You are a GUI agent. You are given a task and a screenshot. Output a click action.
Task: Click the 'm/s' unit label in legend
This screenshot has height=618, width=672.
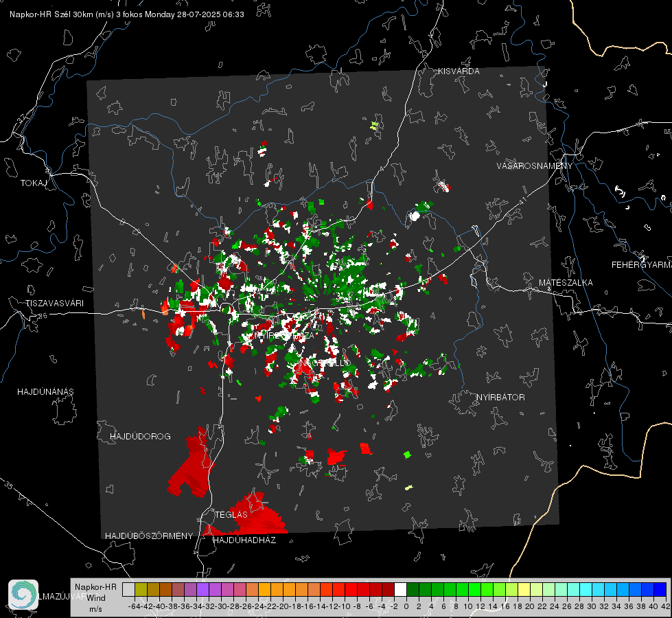(95, 608)
